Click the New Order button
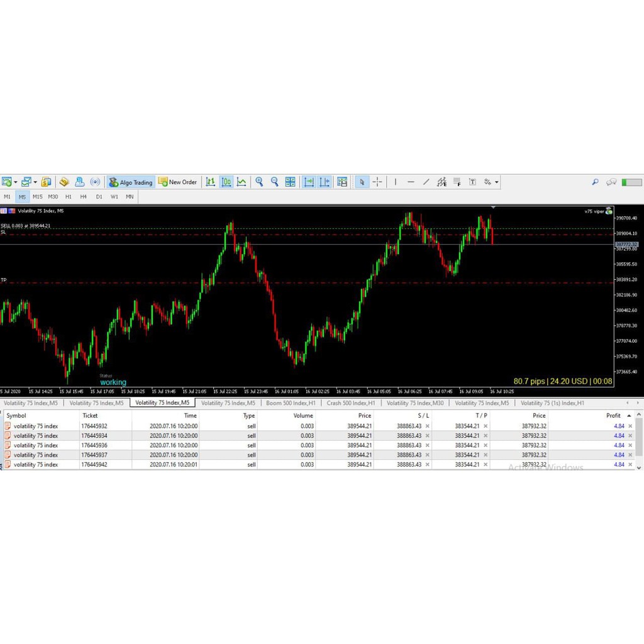 tap(178, 182)
